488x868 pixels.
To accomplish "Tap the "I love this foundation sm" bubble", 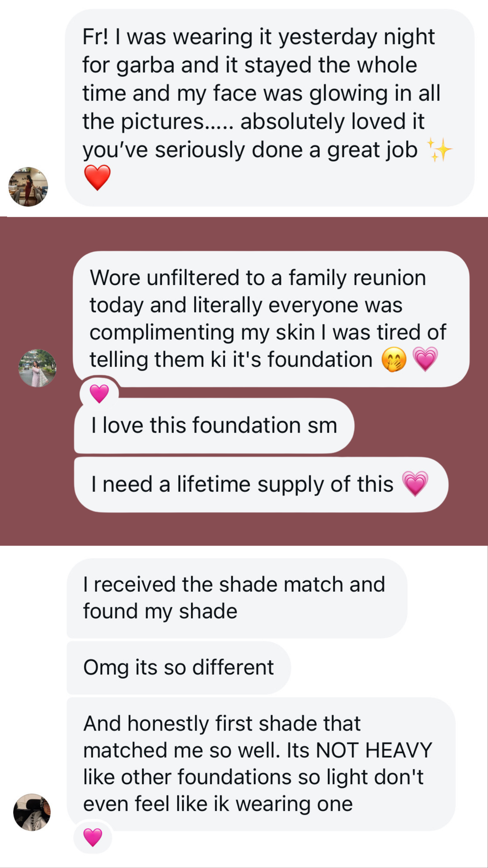I will tap(214, 425).
